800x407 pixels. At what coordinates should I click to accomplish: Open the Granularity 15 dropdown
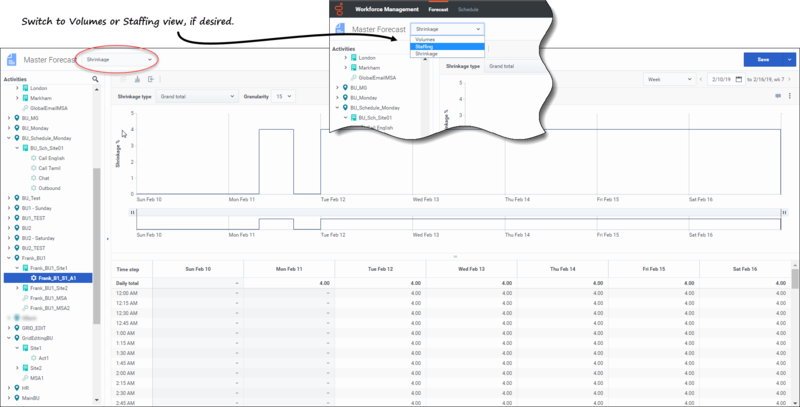[284, 97]
